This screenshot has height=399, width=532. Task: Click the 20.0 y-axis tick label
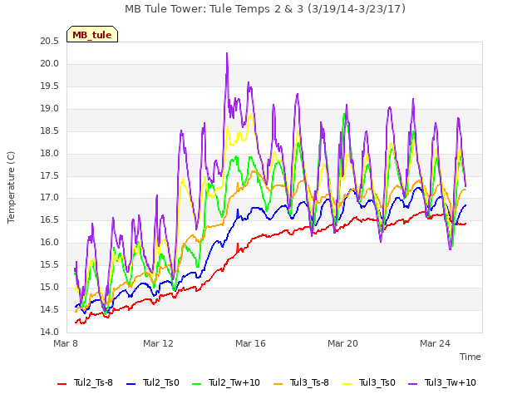50,64
